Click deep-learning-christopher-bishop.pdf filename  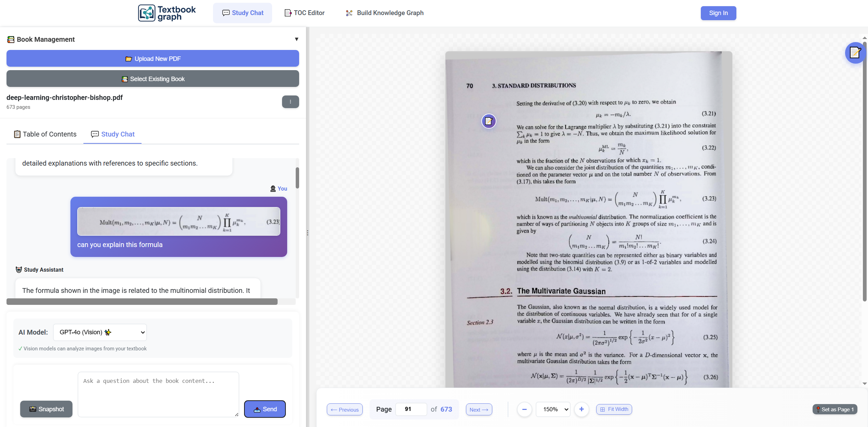coord(65,98)
